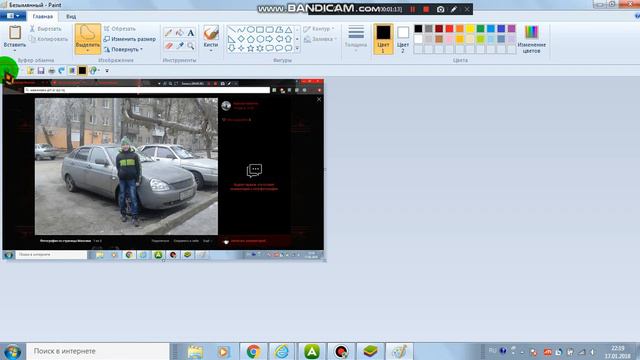Open the Контур (outline) dropdown
640x360 pixels.
pos(319,29)
